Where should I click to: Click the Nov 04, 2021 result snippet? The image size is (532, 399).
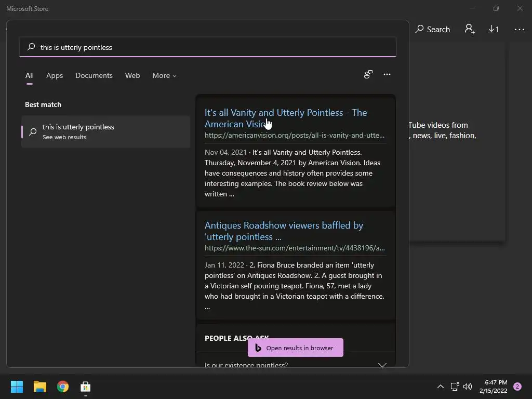[294, 173]
